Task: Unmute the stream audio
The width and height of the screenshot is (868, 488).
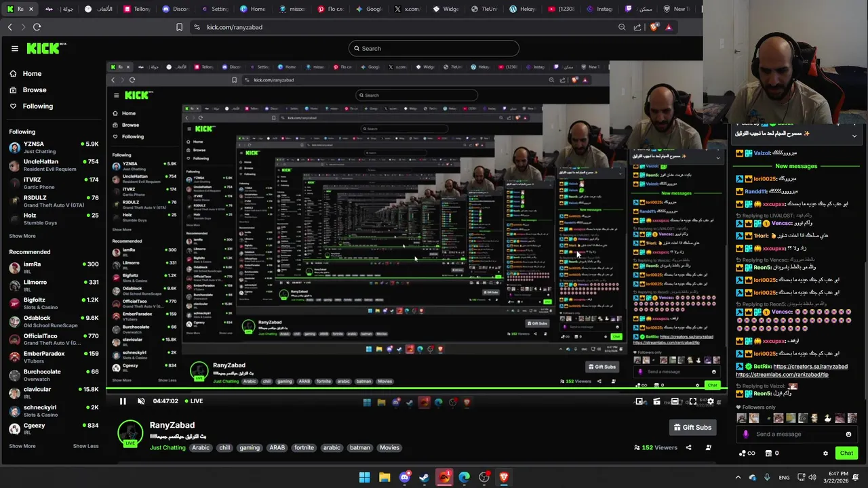Action: coord(141,401)
